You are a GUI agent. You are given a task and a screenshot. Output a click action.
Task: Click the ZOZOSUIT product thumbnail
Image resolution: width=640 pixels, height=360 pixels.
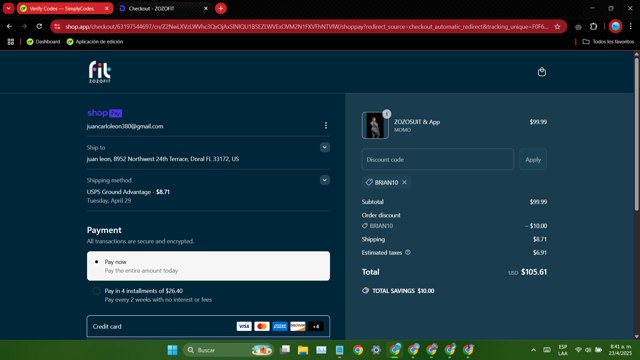[375, 126]
